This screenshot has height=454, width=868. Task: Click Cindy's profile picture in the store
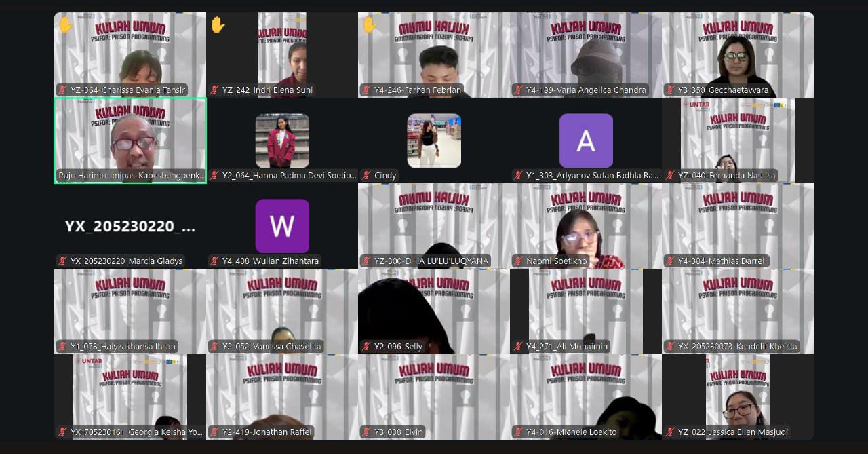pos(434,140)
